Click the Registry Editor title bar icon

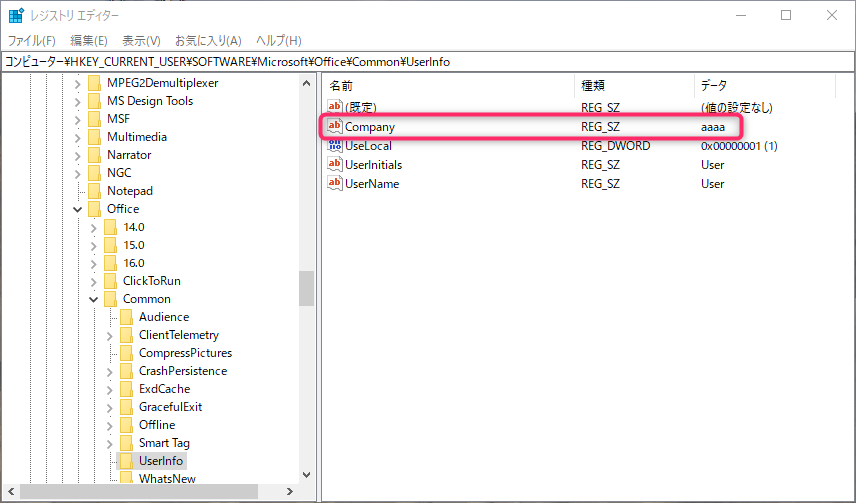click(15, 15)
